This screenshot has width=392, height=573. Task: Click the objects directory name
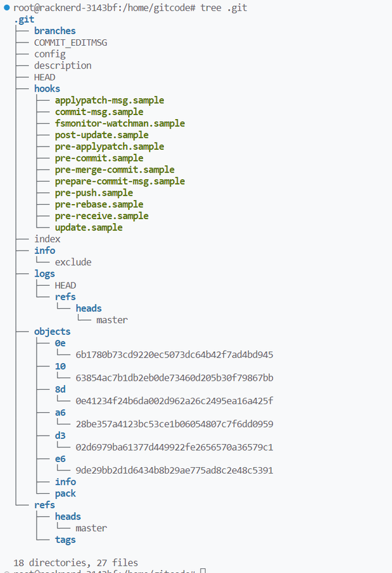52,332
